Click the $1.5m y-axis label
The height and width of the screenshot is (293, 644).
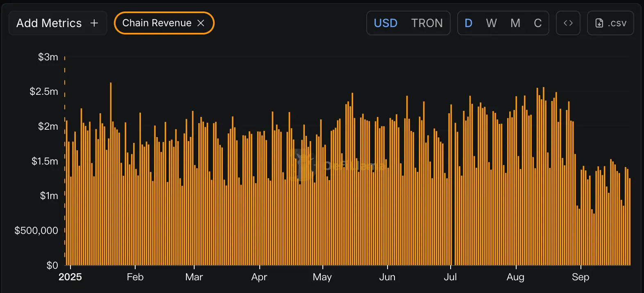tap(45, 161)
